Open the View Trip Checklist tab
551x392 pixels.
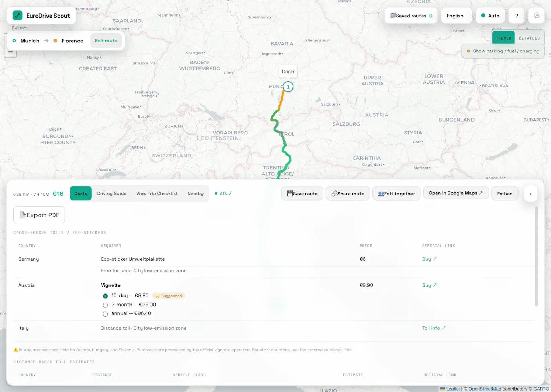coord(157,193)
